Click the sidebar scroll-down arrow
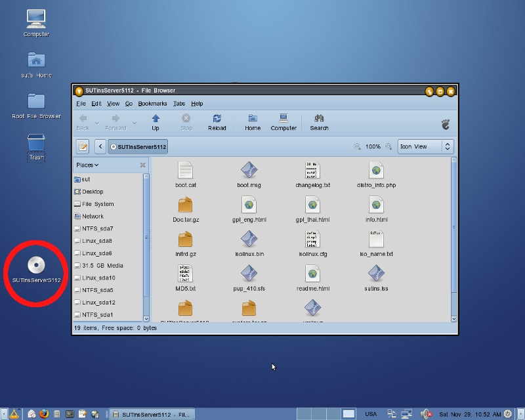 pyautogui.click(x=146, y=318)
